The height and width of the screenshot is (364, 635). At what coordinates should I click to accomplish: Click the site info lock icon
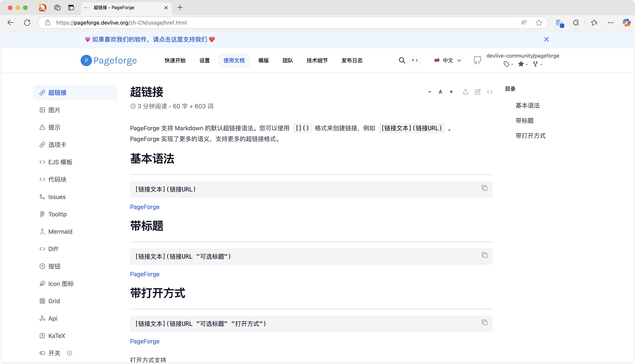(x=48, y=23)
